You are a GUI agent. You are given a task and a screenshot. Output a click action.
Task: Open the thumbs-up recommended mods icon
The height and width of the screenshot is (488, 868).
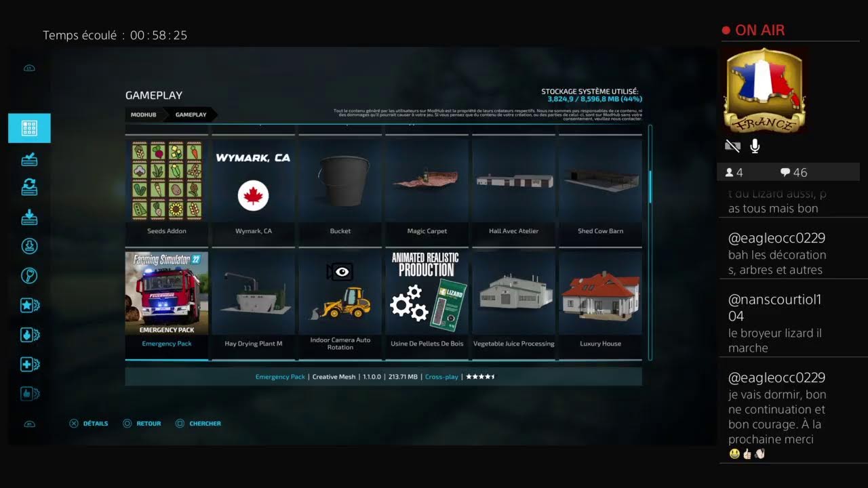(30, 393)
